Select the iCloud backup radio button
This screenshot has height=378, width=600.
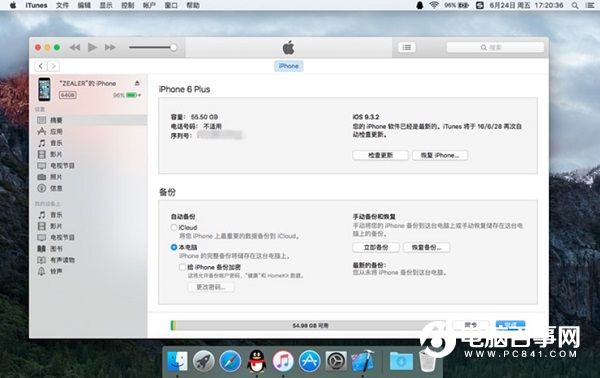[x=174, y=227]
